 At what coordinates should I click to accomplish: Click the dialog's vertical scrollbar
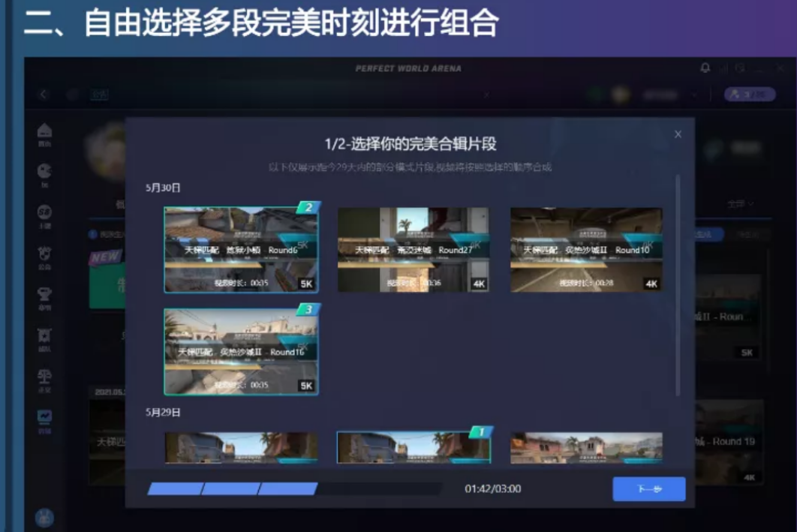(678, 286)
